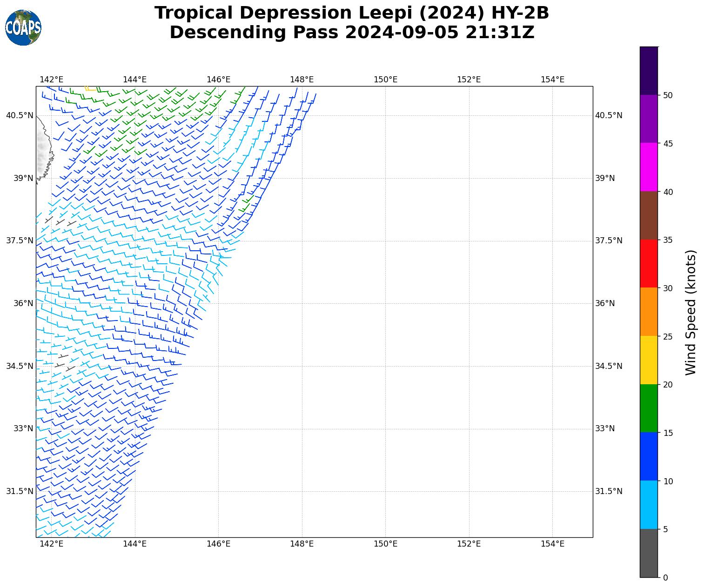Viewport: 704px width, 588px height.
Task: Click the Tropical Depression Leepi title text
Action: click(352, 13)
